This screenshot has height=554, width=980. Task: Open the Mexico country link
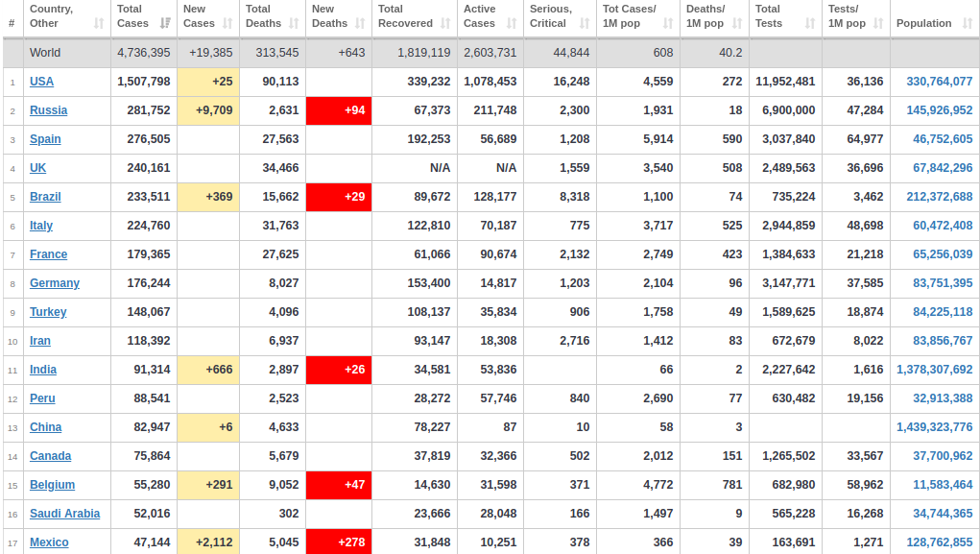coord(49,542)
